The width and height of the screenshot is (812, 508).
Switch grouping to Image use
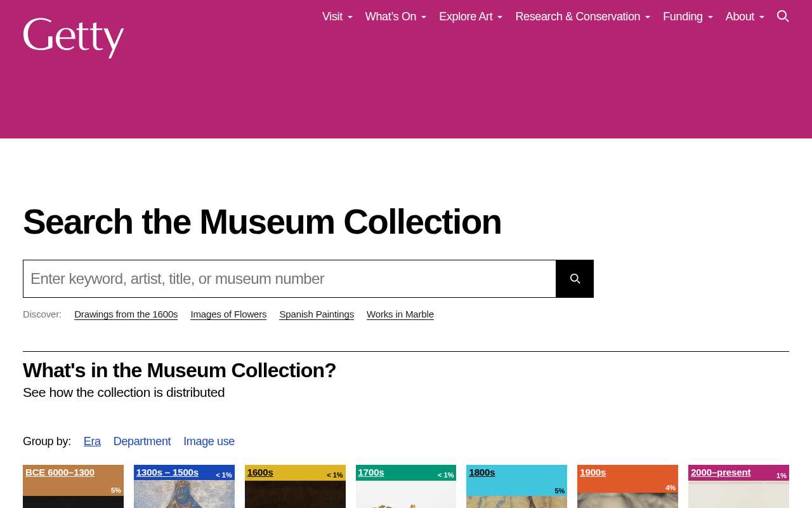(209, 441)
